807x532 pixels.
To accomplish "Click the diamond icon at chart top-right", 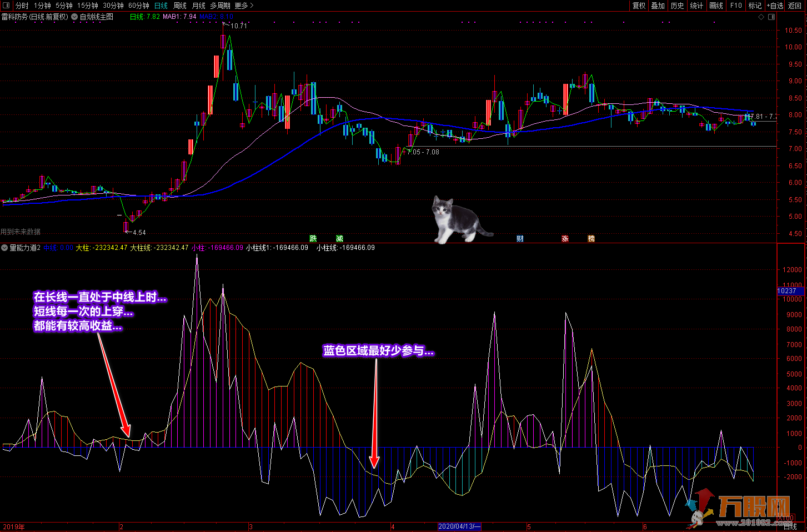I will [761, 17].
